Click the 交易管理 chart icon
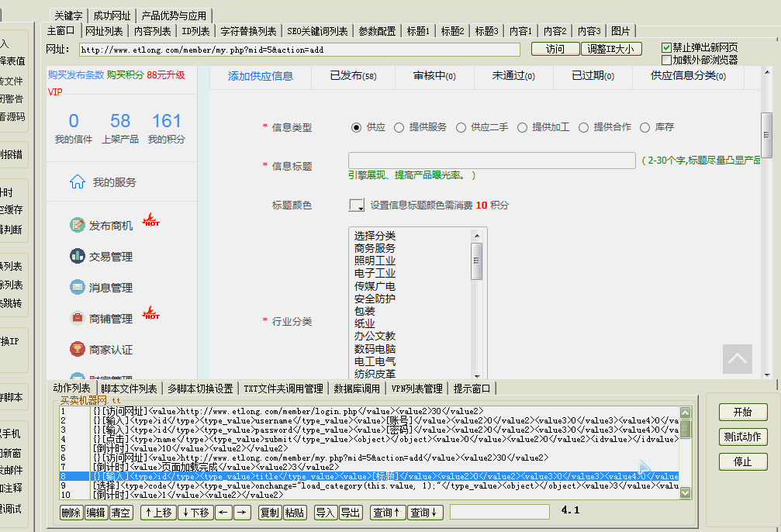This screenshot has height=532, width=781. pos(78,256)
